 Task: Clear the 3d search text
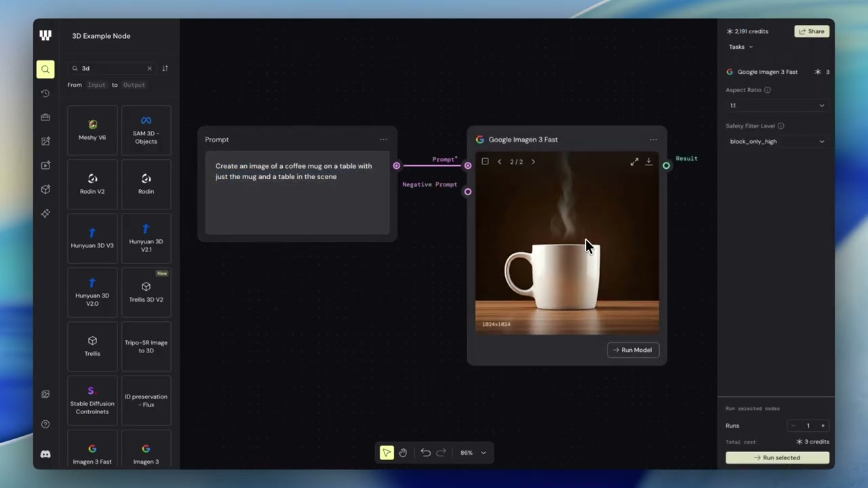(149, 68)
